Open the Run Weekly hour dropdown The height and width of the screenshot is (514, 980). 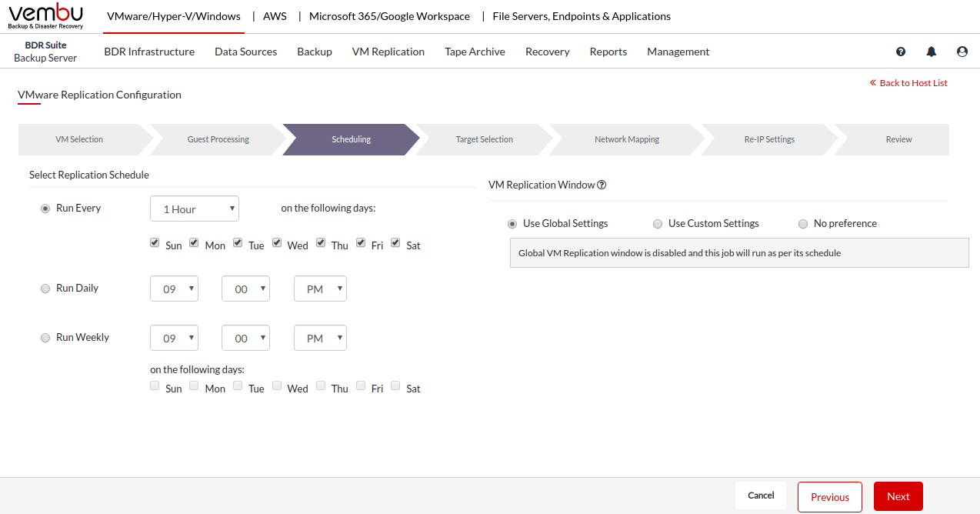click(174, 339)
